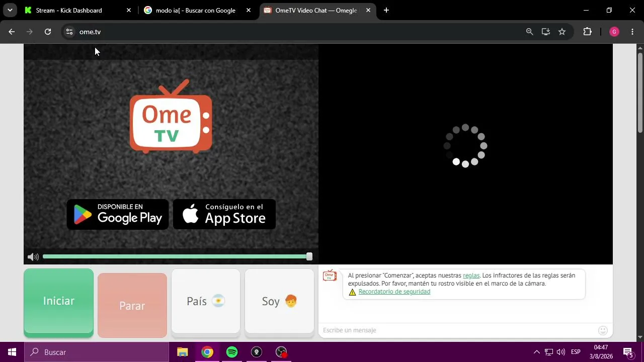Close the Google search tab
Image resolution: width=644 pixels, height=362 pixels.
[249, 10]
